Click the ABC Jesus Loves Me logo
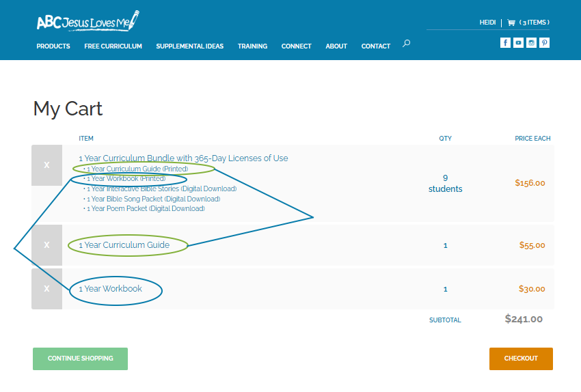Viewport: 581px width, 392px height. (87, 21)
